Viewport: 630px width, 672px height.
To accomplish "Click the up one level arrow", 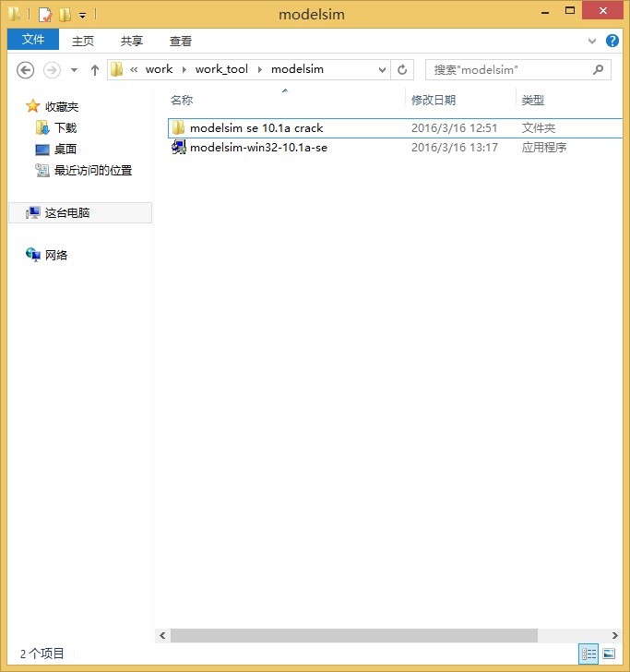I will (x=94, y=70).
